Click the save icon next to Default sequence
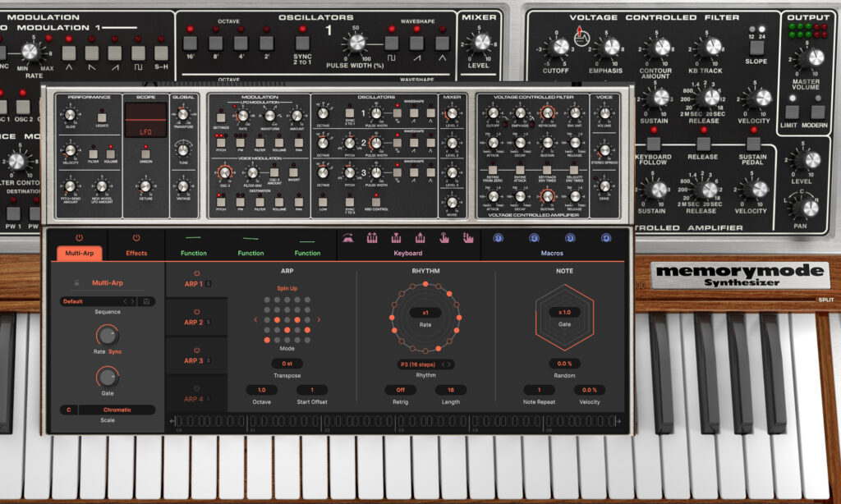The image size is (841, 504). point(146,301)
